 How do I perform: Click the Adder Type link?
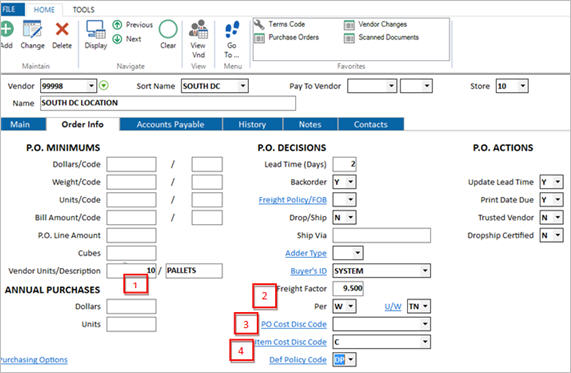pyautogui.click(x=306, y=253)
